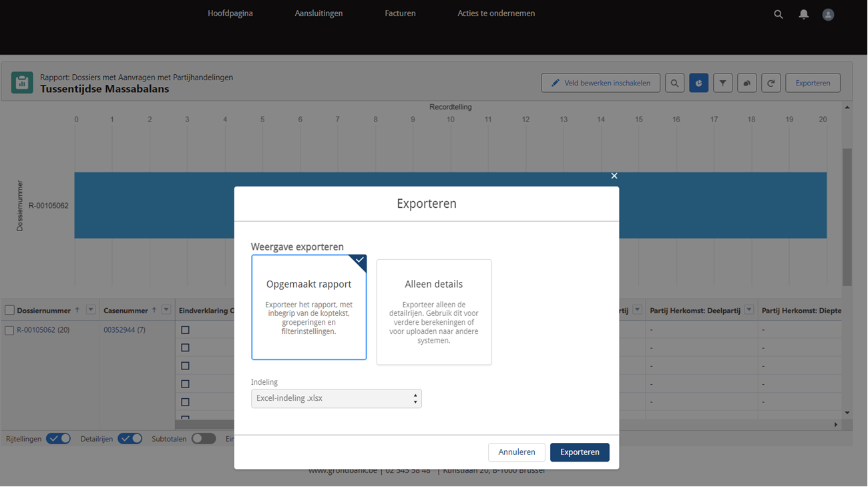Open the Indeling Excel format dropdown
Image resolution: width=868 pixels, height=487 pixels.
[337, 399]
